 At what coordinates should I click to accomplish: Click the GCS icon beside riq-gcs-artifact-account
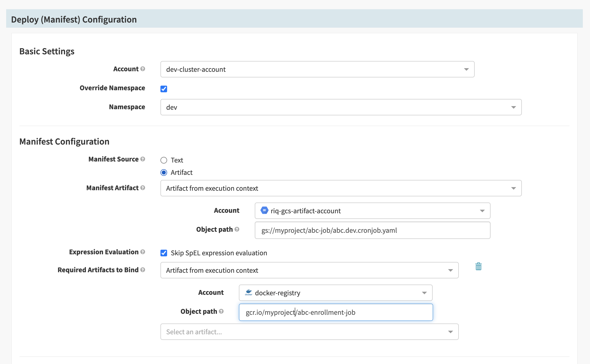[264, 211]
